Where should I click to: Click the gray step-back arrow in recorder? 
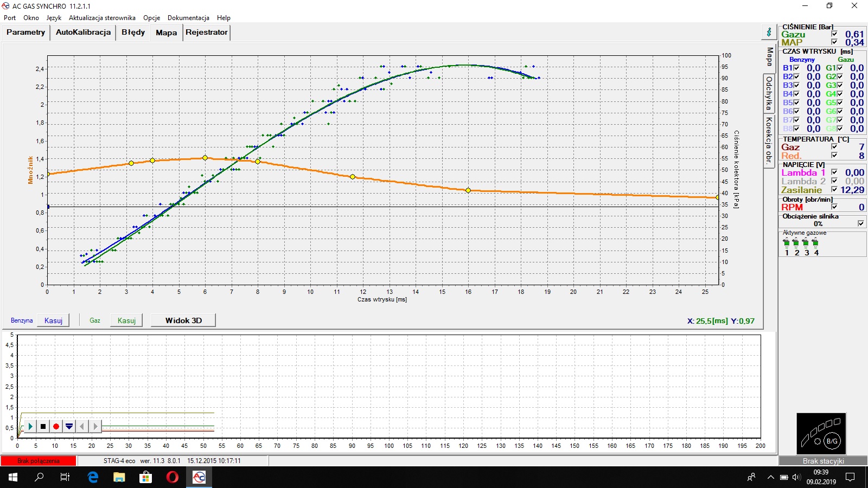(82, 427)
